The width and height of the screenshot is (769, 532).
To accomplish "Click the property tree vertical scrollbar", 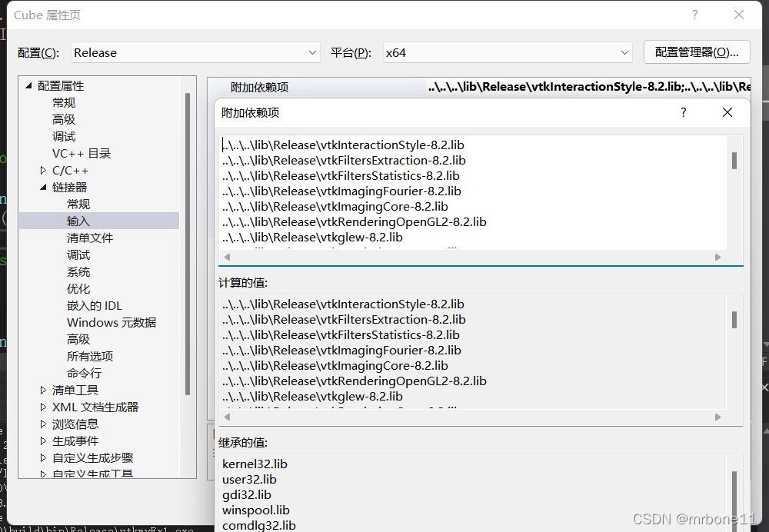I will coord(188,244).
